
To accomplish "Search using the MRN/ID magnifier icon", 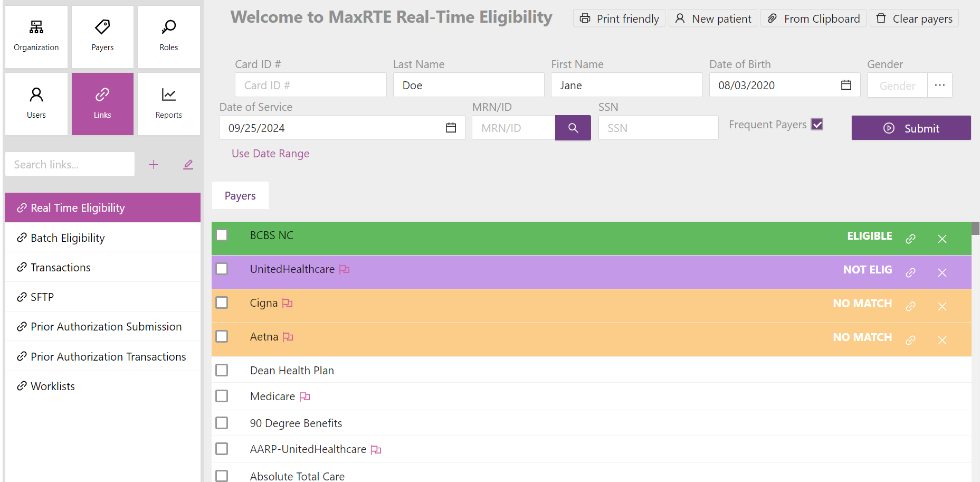I will click(573, 127).
